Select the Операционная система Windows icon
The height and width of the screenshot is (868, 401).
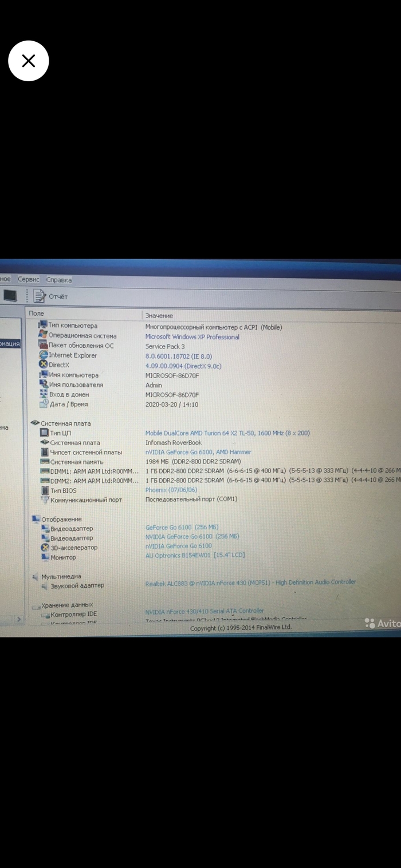tap(43, 335)
